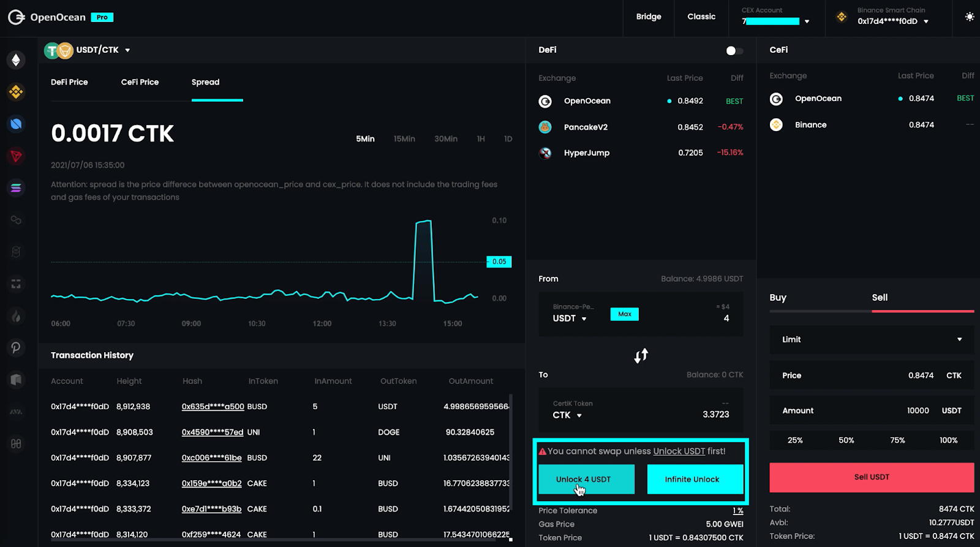Choose the 5Min chart interval

[365, 139]
